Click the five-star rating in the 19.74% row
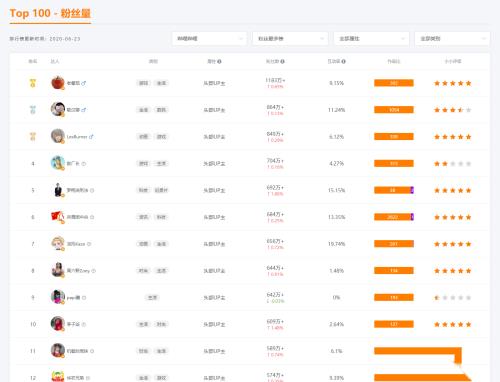This screenshot has width=500, height=382. [x=453, y=244]
